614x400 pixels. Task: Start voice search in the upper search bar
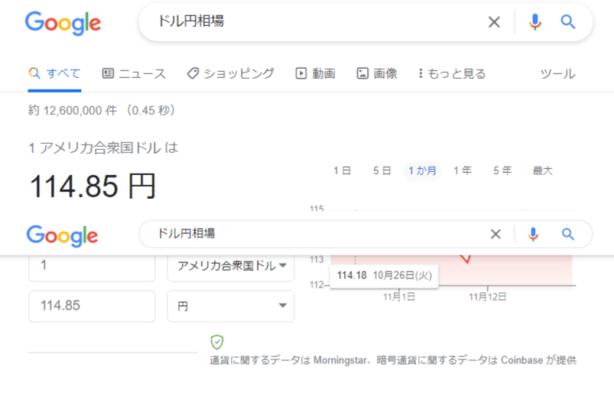point(535,22)
